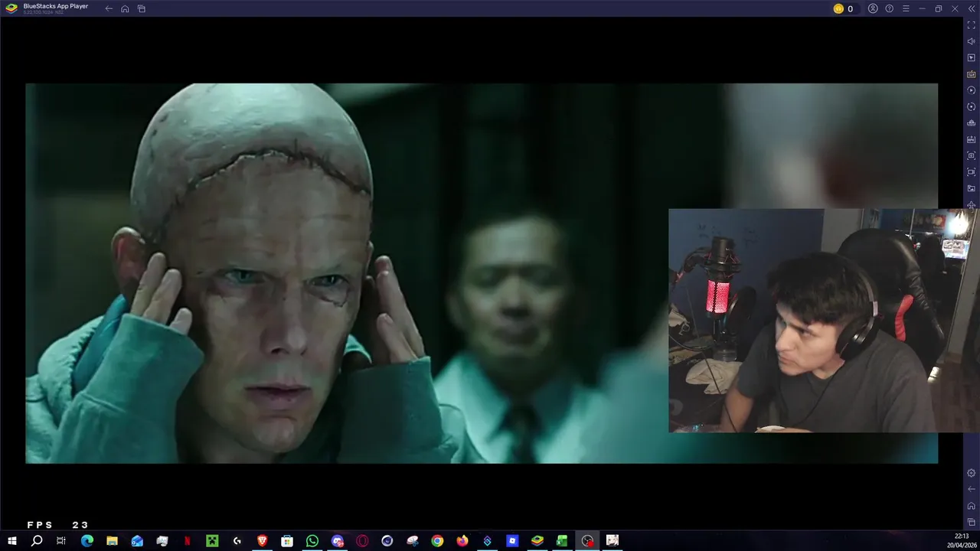Screen dimensions: 980x551
Task: Start screen recording in BlueStacks
Action: coord(972,172)
